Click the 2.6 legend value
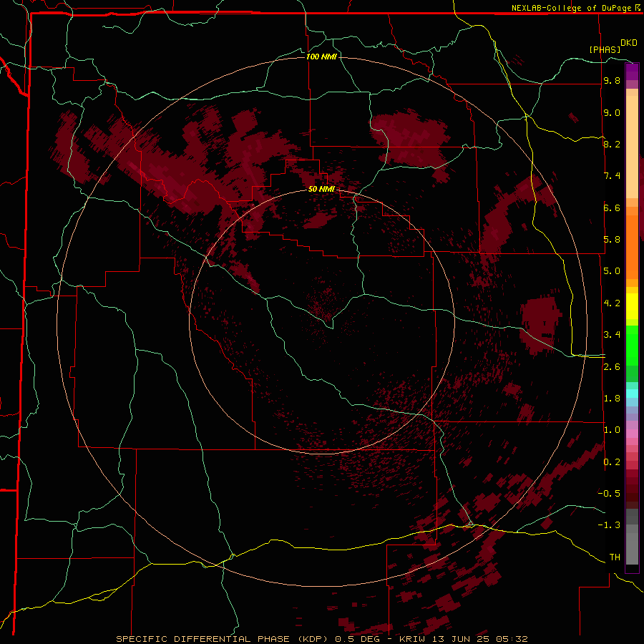The height and width of the screenshot is (644, 644). 612,367
